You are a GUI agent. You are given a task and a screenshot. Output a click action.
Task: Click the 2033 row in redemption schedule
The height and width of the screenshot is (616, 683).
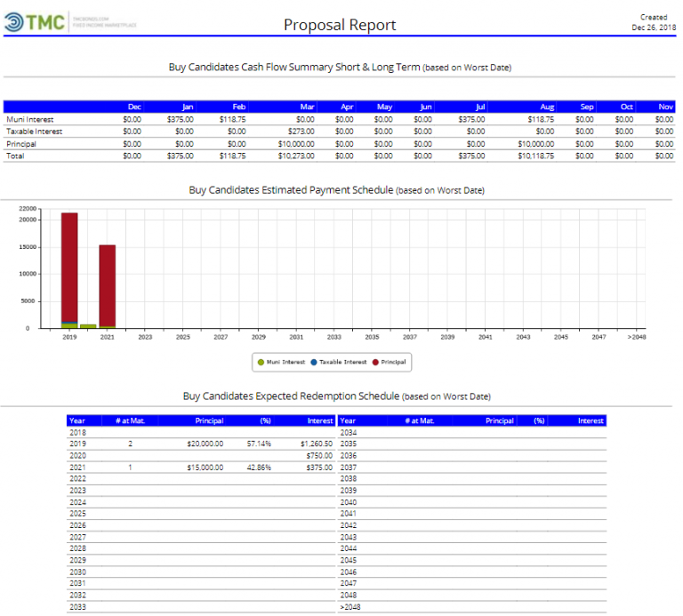pos(201,607)
